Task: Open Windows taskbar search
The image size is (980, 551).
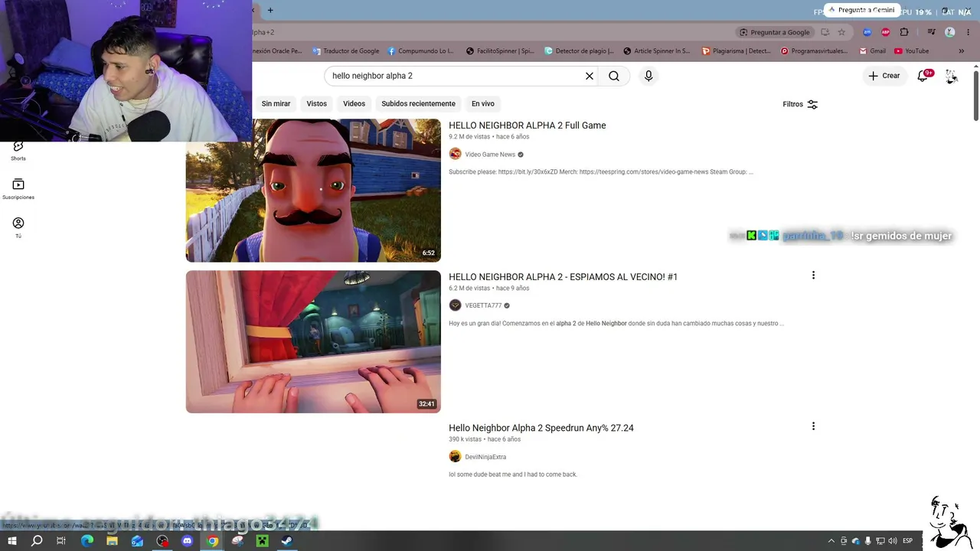Action: click(x=37, y=541)
